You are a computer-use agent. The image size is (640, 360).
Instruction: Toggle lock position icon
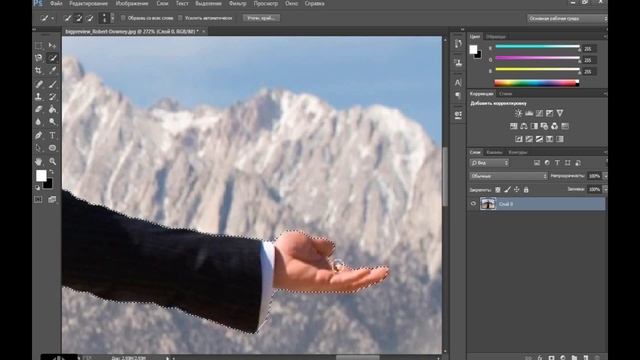[x=517, y=189]
